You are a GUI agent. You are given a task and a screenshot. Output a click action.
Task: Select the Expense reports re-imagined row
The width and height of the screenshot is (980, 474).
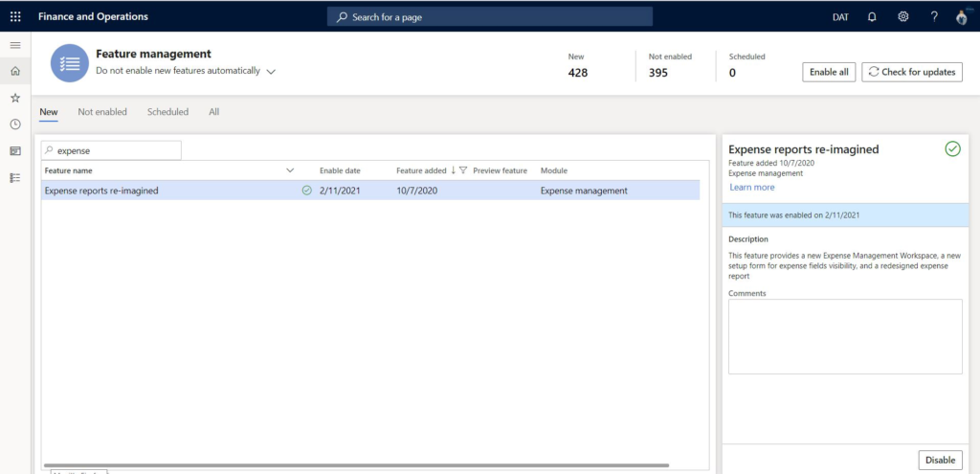370,191
